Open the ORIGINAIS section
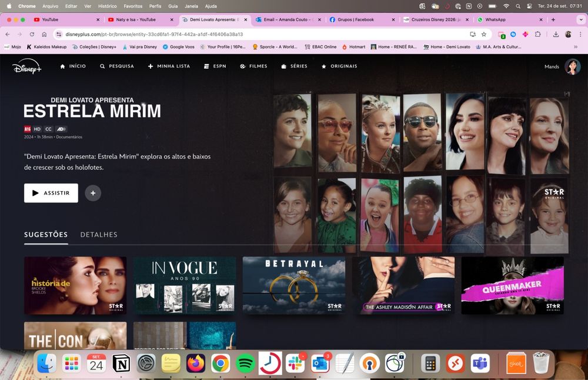The width and height of the screenshot is (588, 380). point(339,66)
